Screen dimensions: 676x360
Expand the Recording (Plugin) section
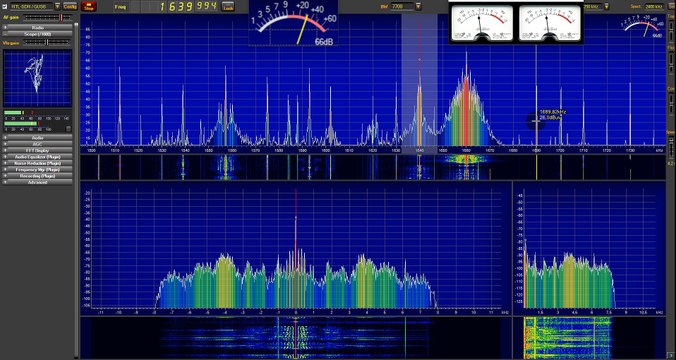38,176
